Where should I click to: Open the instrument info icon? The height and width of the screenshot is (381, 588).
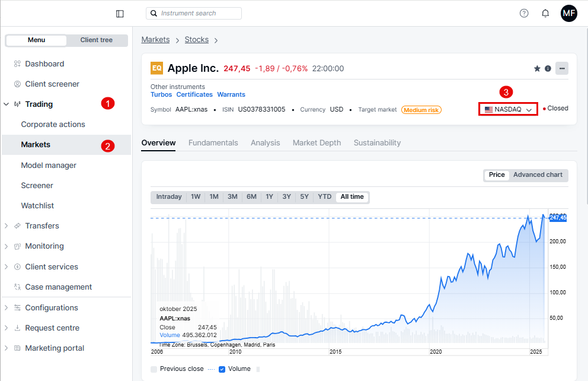point(548,68)
